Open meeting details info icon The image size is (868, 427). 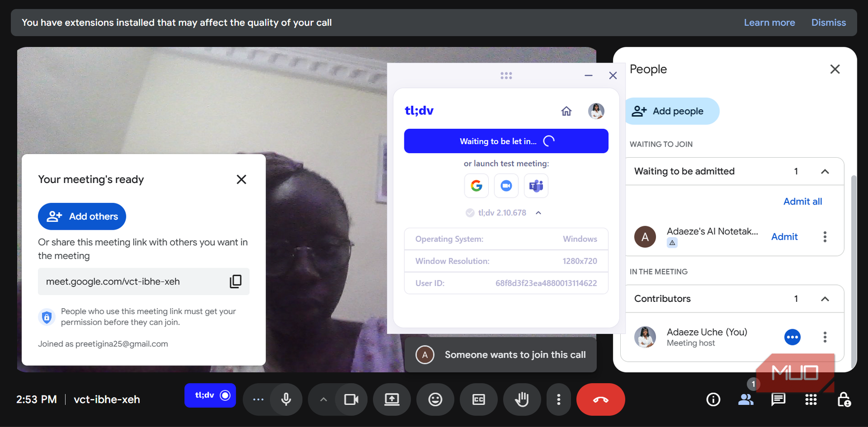point(713,400)
